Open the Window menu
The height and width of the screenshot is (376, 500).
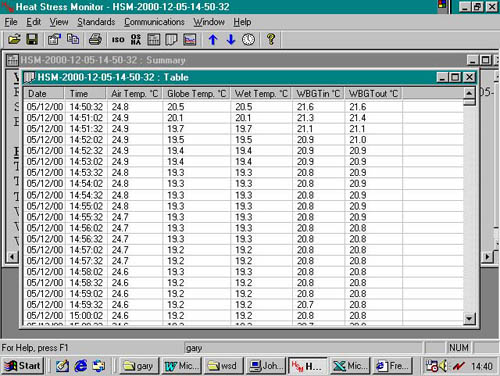209,22
